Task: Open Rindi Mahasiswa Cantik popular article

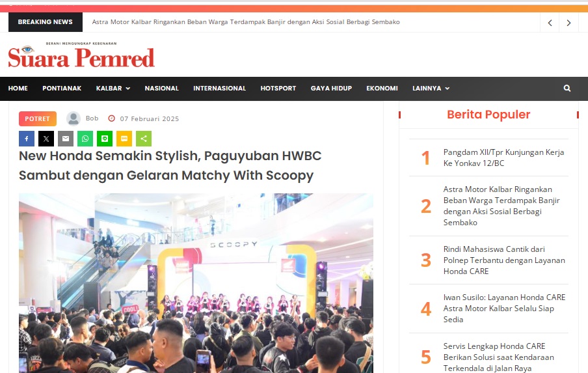Action: [x=504, y=260]
